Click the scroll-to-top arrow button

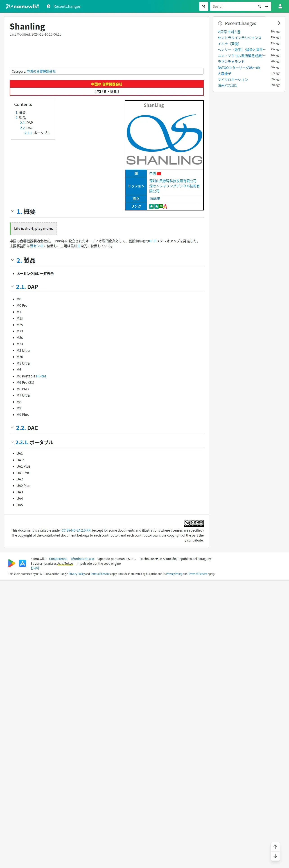click(x=275, y=847)
